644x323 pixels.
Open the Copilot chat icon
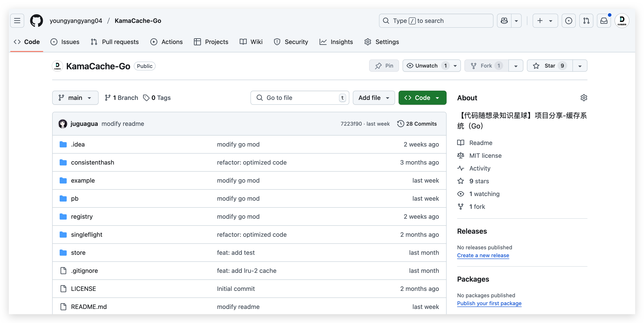pos(504,20)
